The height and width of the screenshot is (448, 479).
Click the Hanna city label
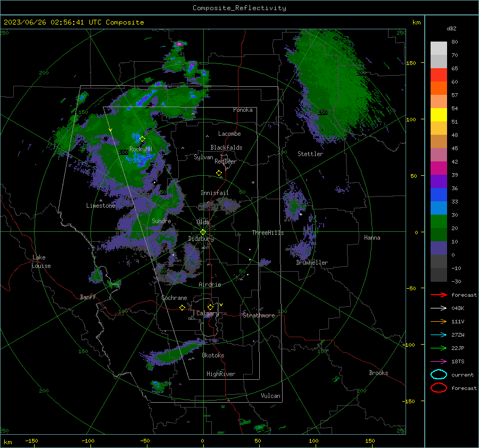(372, 238)
